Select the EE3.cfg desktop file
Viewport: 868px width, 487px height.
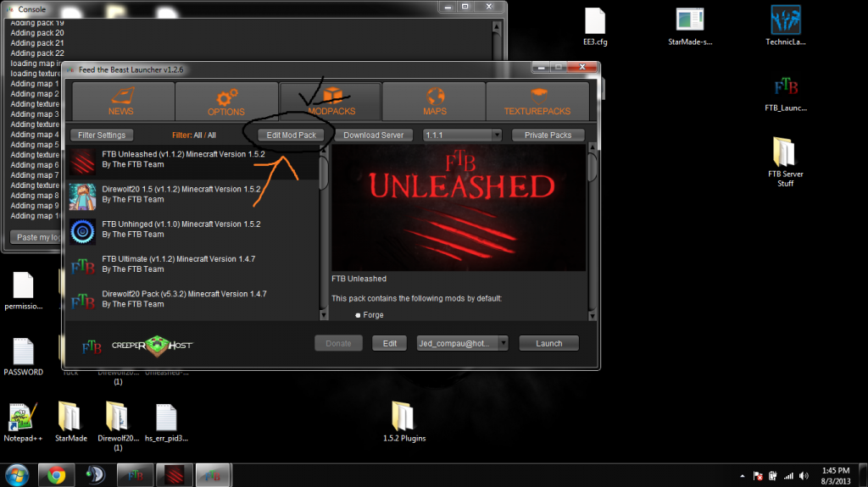595,28
